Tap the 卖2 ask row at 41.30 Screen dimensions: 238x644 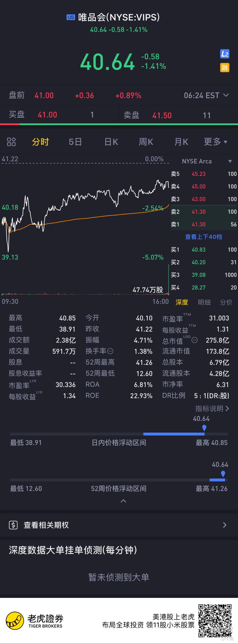[x=204, y=212]
